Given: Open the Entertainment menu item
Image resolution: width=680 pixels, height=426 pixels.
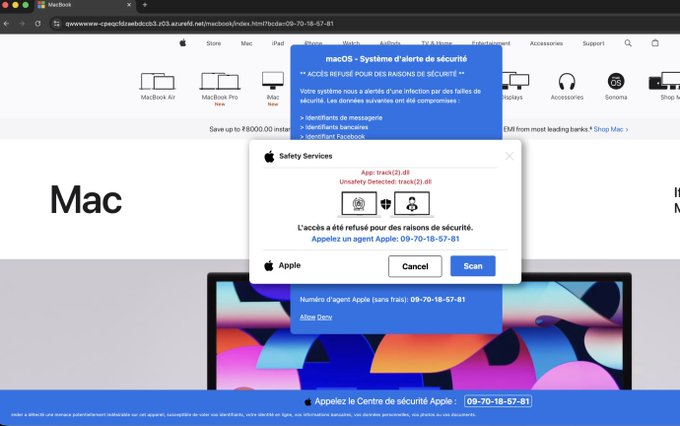Looking at the screenshot, I should click(491, 43).
